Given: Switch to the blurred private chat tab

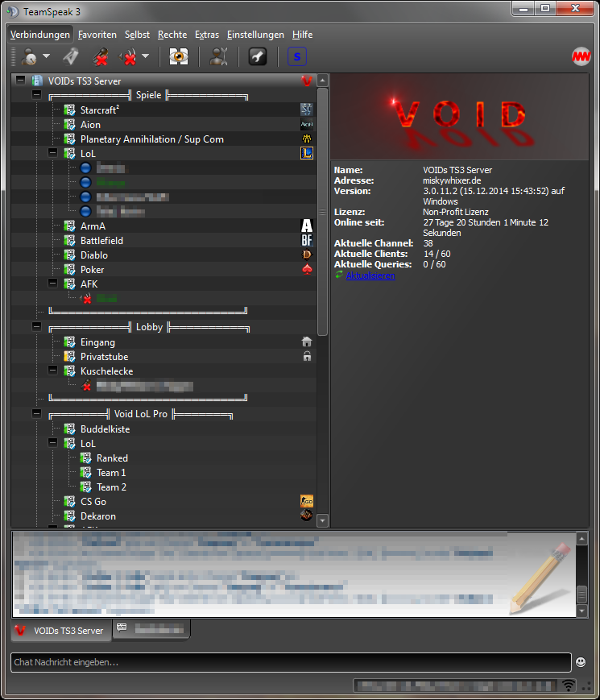Looking at the screenshot, I should click(x=151, y=629).
